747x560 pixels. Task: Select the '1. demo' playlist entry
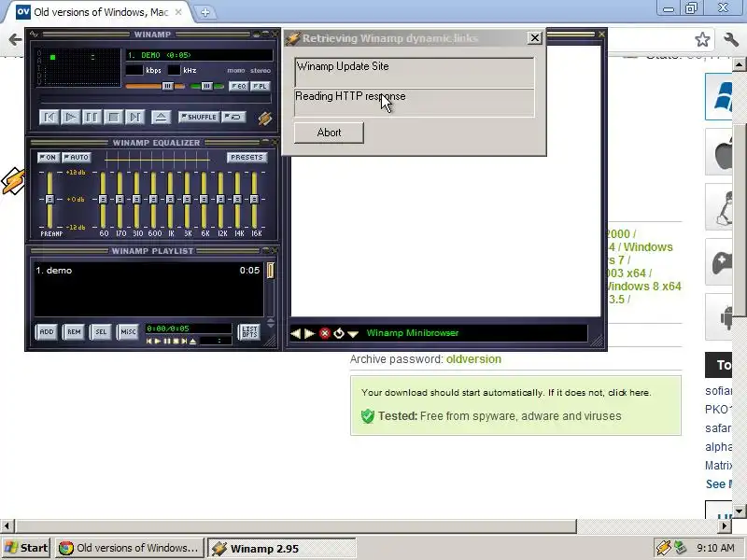click(148, 271)
